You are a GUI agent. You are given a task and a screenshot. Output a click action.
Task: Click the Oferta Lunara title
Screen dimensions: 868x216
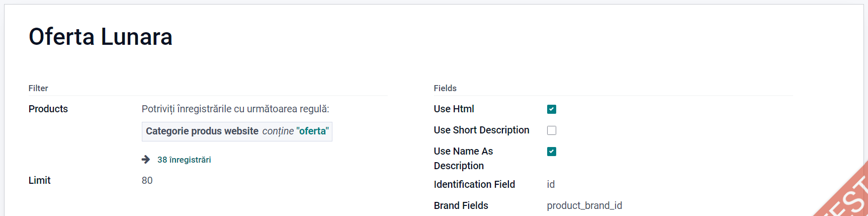tap(101, 37)
